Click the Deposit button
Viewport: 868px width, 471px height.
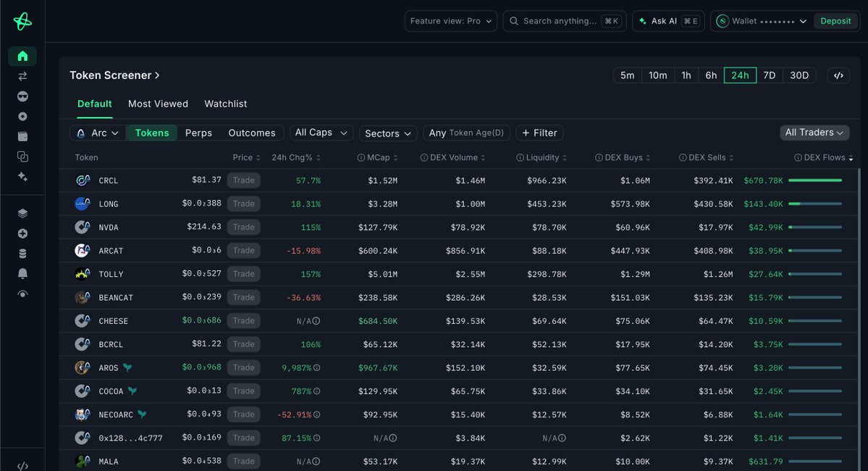pyautogui.click(x=835, y=21)
